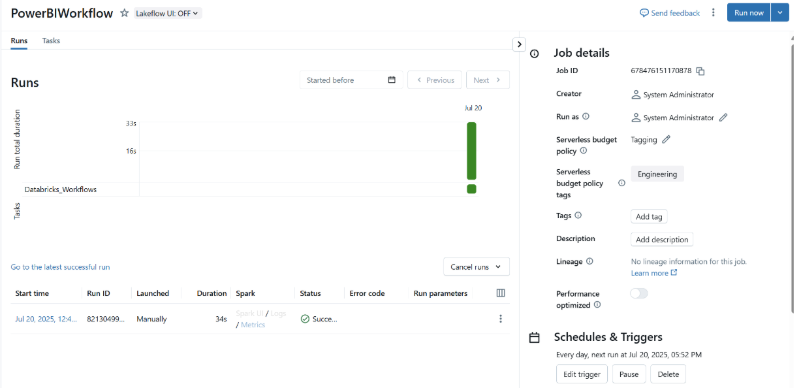Expand the Run now dropdown arrow
The image size is (795, 388).
[x=779, y=13]
